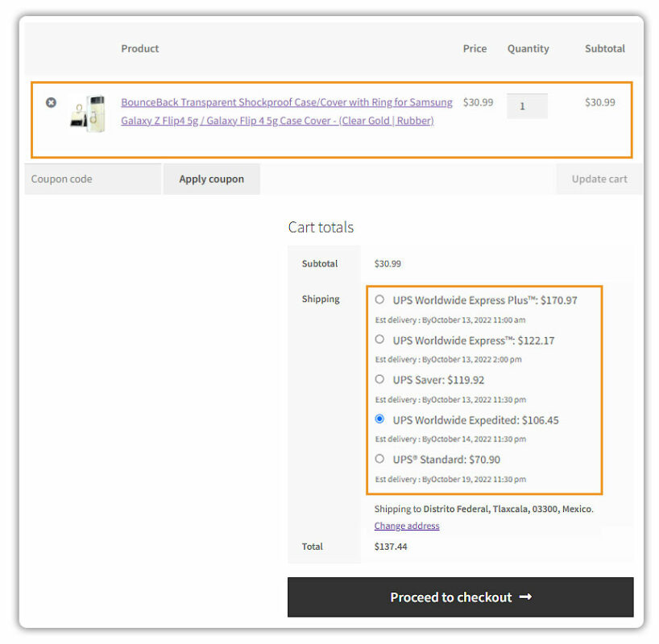The image size is (659, 644).
Task: Click the Shipping to Distrito Federal address text
Action: point(483,509)
